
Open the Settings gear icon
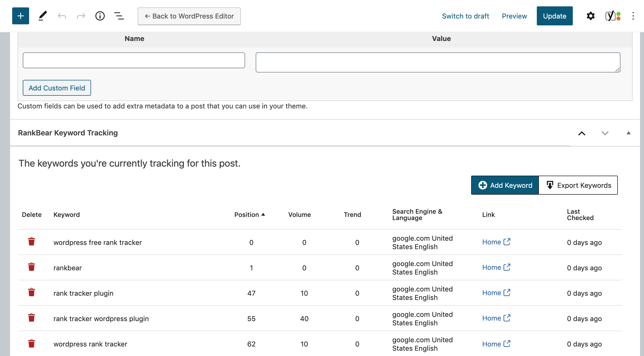pos(591,16)
